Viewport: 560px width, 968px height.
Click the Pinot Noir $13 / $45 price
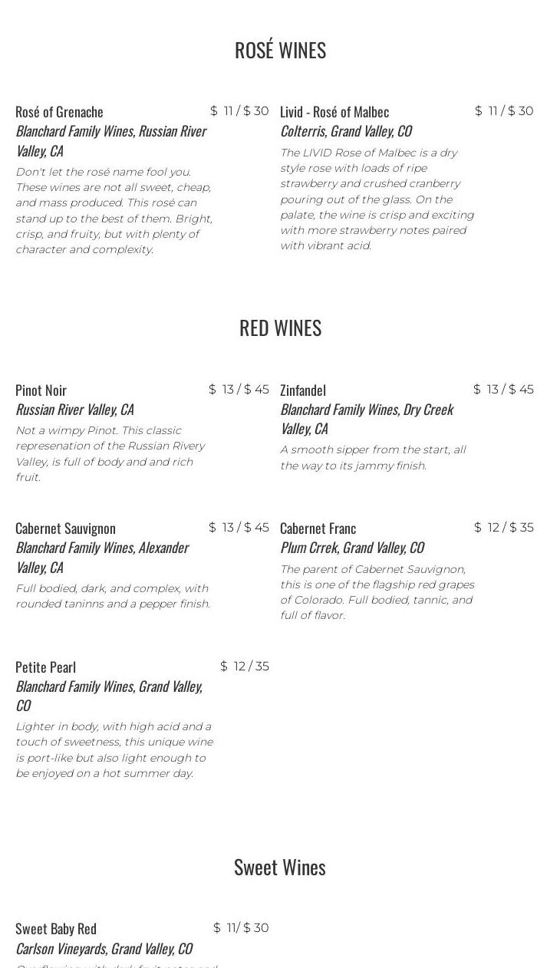239,390
